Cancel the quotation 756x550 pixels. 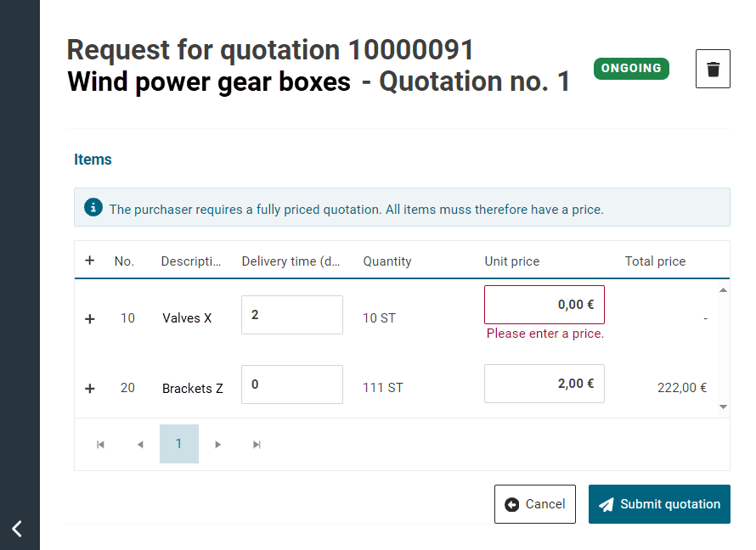[x=534, y=504]
